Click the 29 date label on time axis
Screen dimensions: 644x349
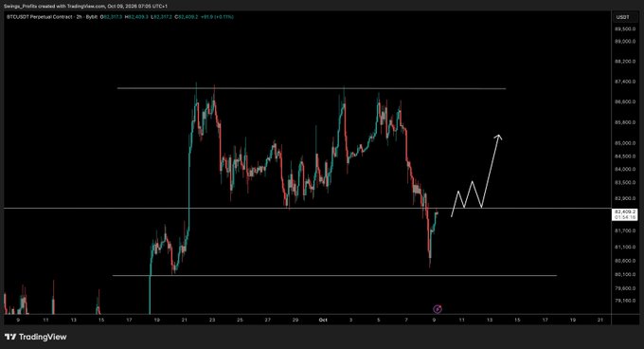coord(295,320)
